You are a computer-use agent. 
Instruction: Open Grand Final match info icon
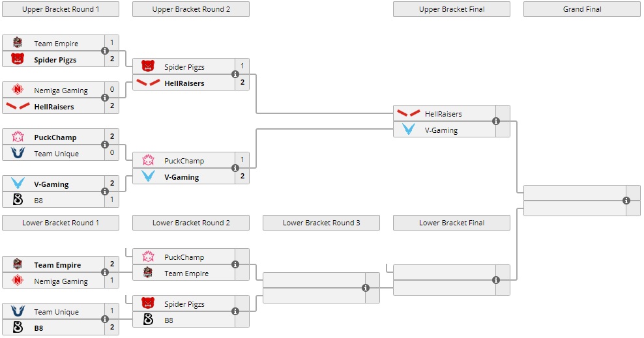[x=626, y=201]
